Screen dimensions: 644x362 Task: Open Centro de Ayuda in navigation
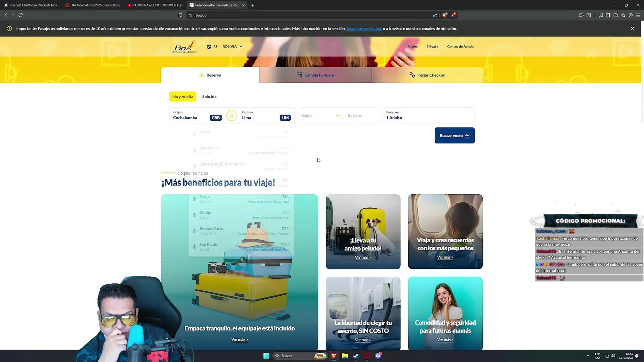pos(460,47)
